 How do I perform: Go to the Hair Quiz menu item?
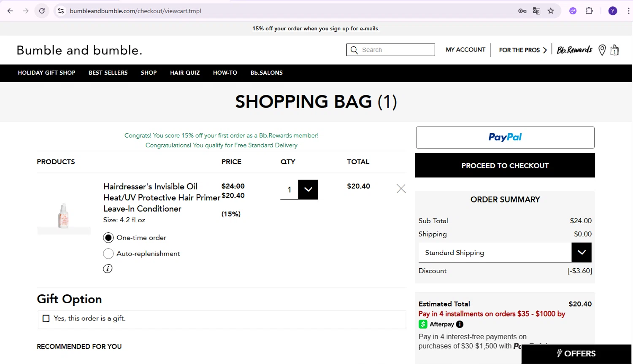click(185, 73)
